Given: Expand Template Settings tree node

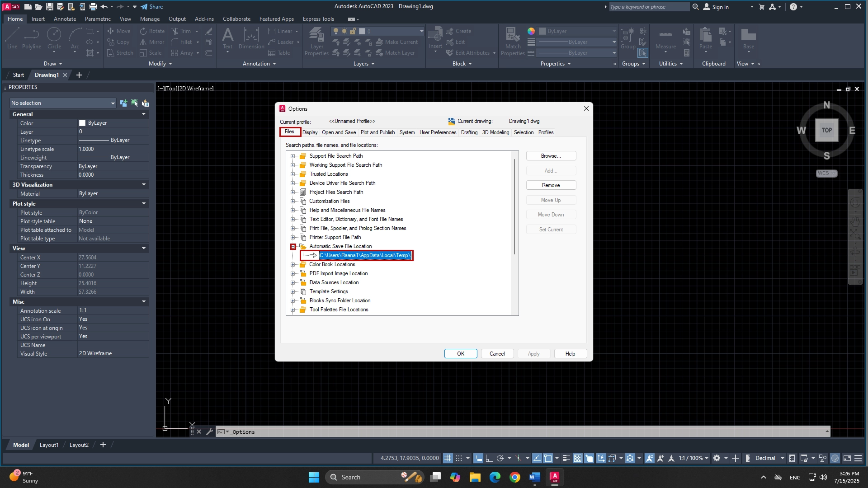Looking at the screenshot, I should pos(292,291).
